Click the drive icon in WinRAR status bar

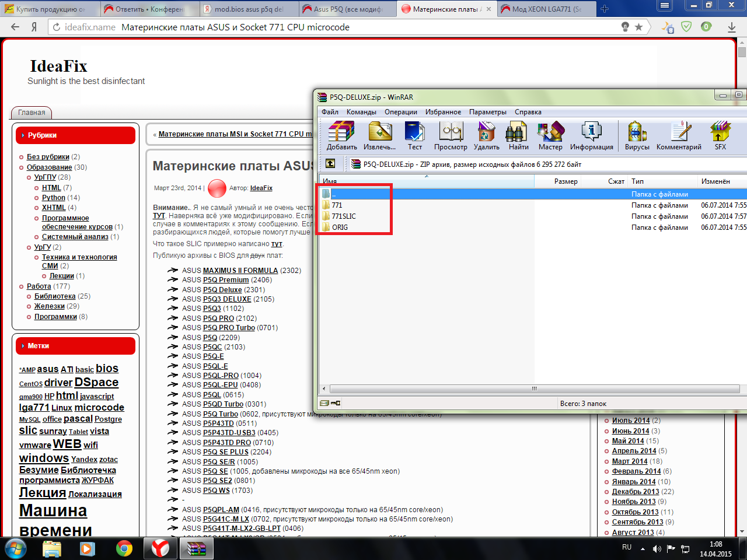click(324, 403)
